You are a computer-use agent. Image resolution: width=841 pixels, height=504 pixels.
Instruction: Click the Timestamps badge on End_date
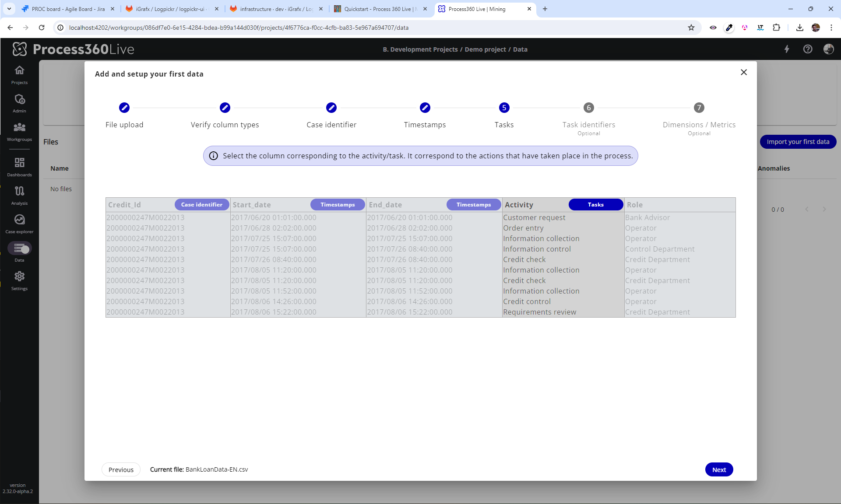click(474, 205)
